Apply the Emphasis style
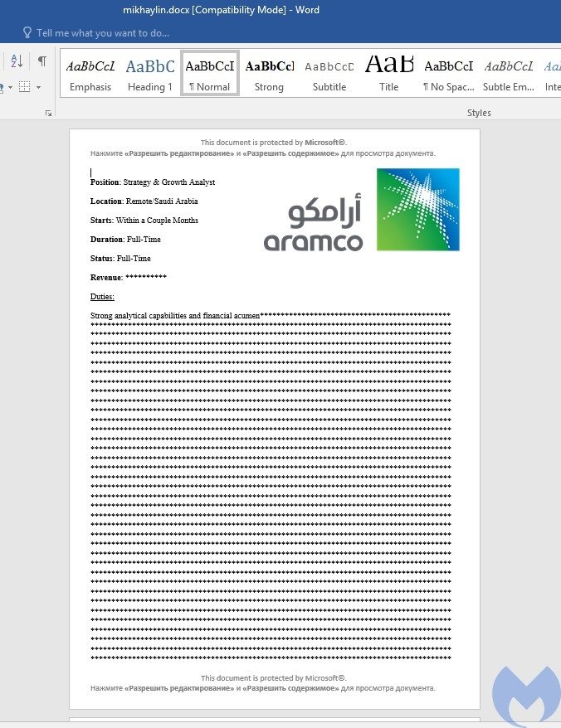This screenshot has width=561, height=728. coord(90,74)
